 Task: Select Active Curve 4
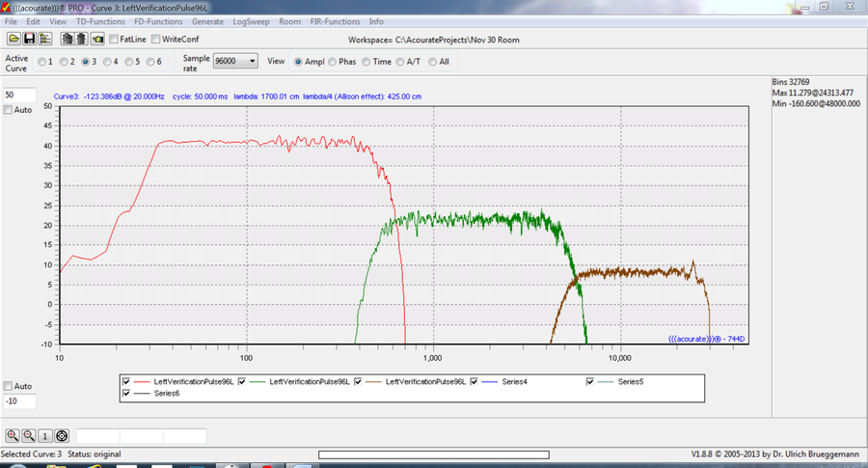[107, 62]
